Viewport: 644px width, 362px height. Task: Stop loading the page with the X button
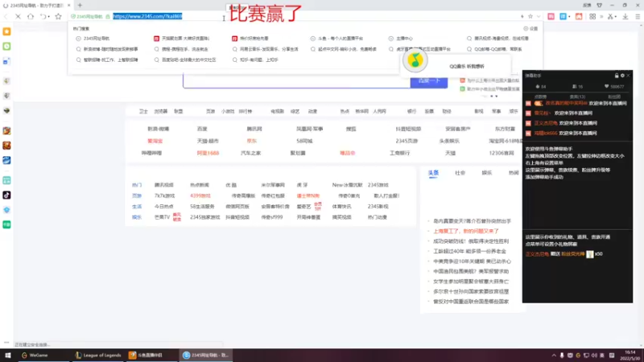tap(18, 17)
